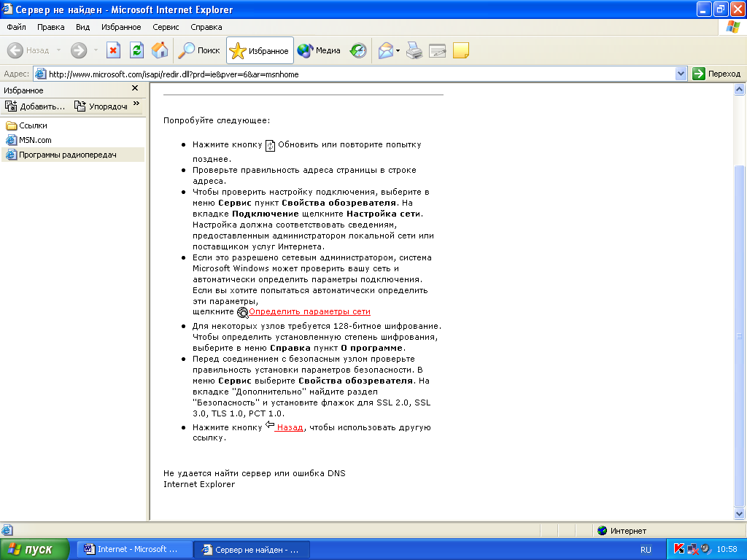Open the Медиа media toolbar button
747x560 pixels.
click(x=318, y=50)
